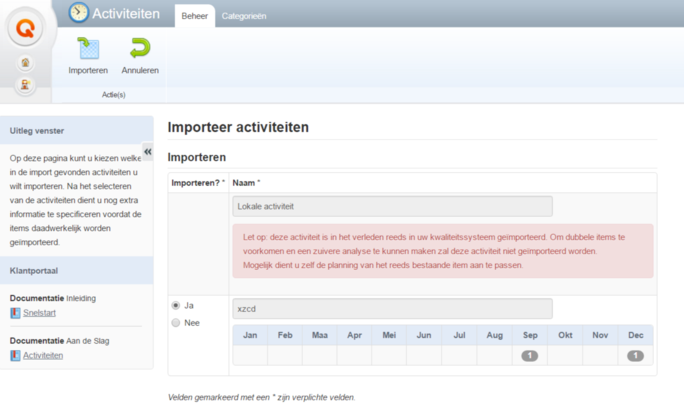Click the Sep count badge
Image resolution: width=684 pixels, height=416 pixels.
click(529, 356)
